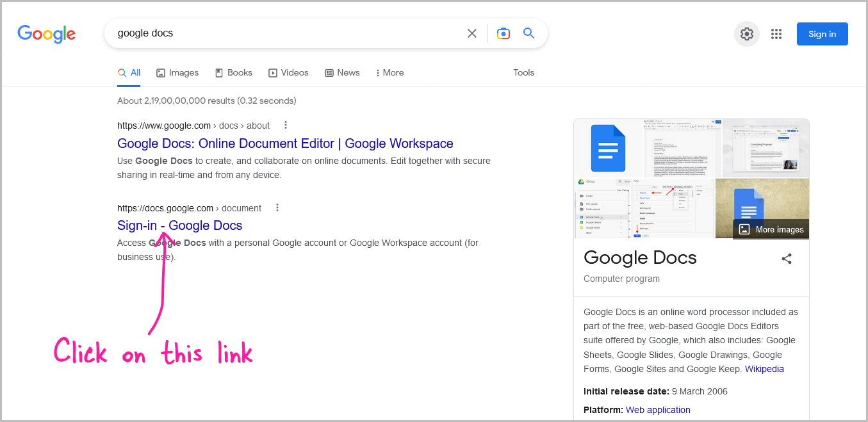The height and width of the screenshot is (422, 868).
Task: Open the Settings gear icon
Action: tap(747, 34)
